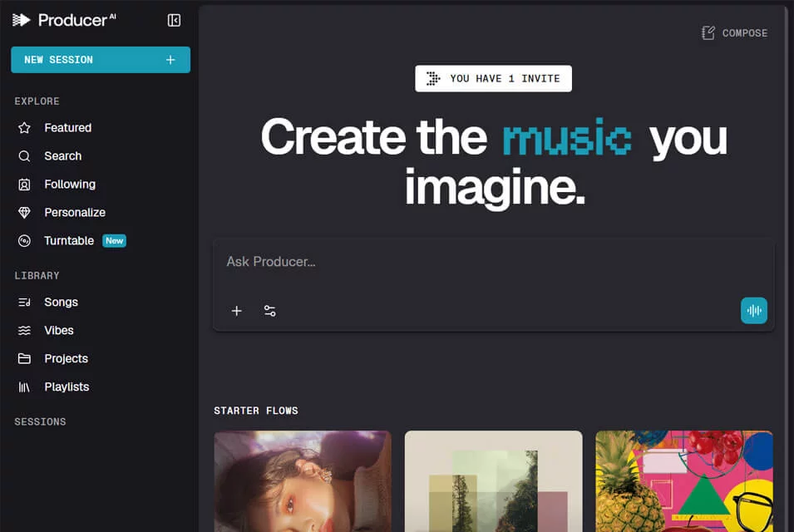Viewport: 794px width, 532px height.
Task: Open the prompt settings sliders icon
Action: [270, 311]
